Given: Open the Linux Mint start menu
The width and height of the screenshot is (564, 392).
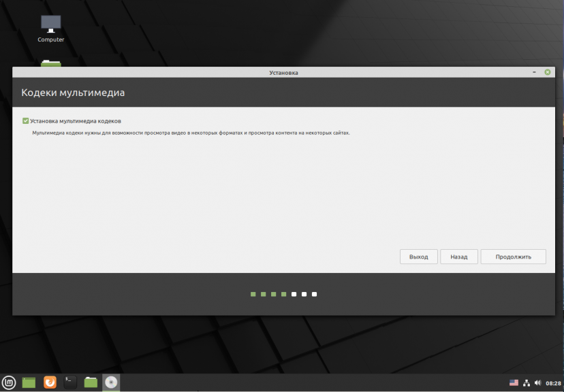Looking at the screenshot, I should pos(9,382).
